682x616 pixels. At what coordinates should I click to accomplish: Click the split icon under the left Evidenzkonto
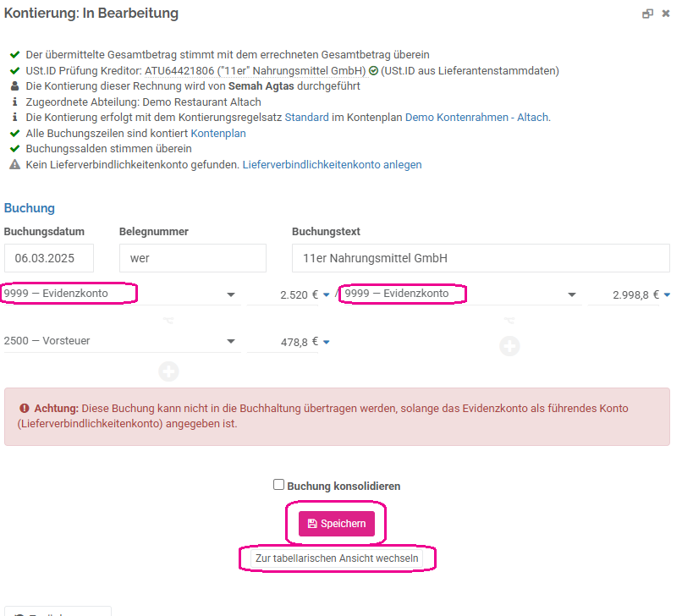pyautogui.click(x=168, y=321)
